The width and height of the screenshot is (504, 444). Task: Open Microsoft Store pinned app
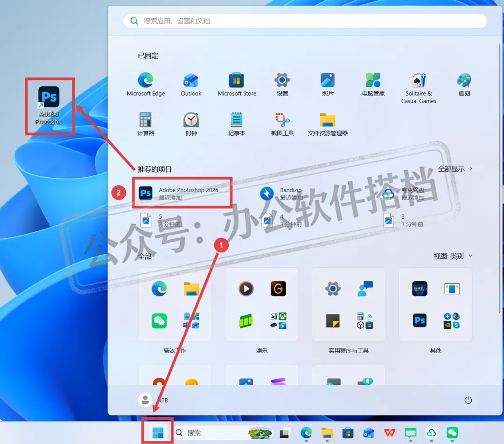(237, 84)
